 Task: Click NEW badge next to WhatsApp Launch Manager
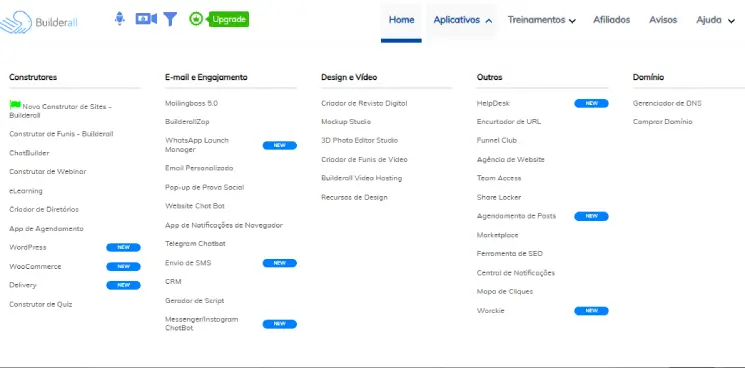click(279, 145)
